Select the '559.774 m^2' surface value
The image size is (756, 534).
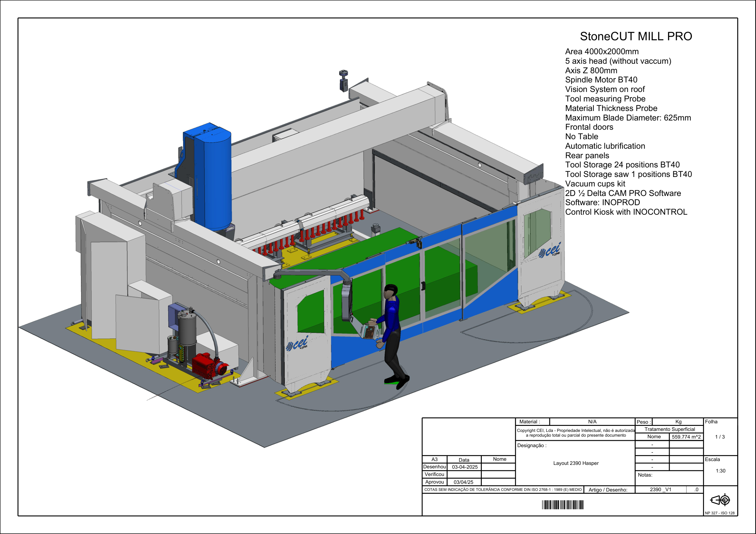click(x=686, y=437)
